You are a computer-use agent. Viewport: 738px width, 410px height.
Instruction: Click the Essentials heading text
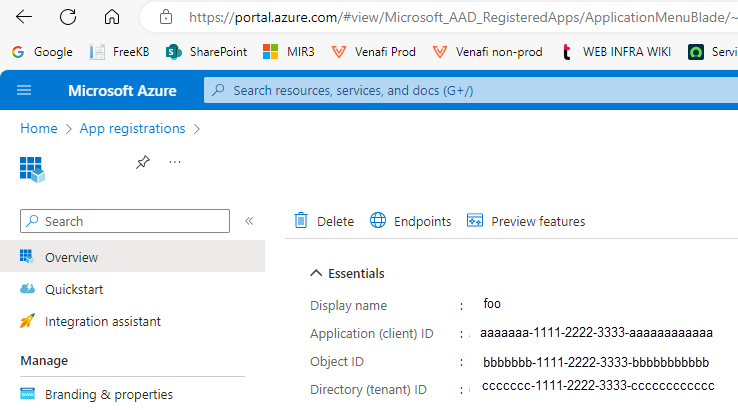(x=356, y=273)
